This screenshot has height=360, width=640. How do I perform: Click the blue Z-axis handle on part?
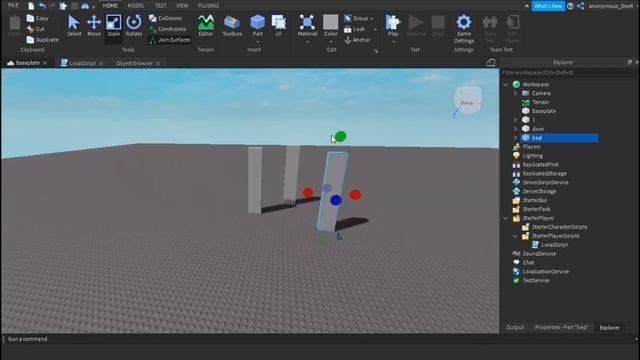coord(336,200)
